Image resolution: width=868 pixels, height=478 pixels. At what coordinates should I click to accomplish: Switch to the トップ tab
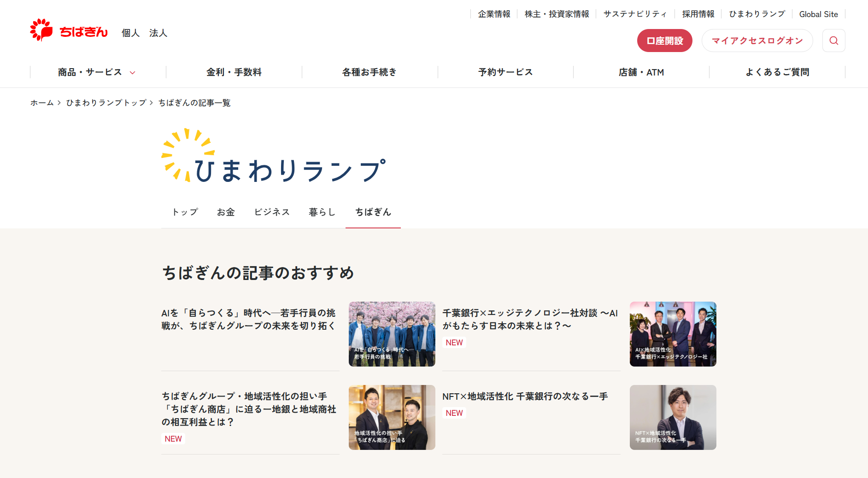[x=185, y=212]
